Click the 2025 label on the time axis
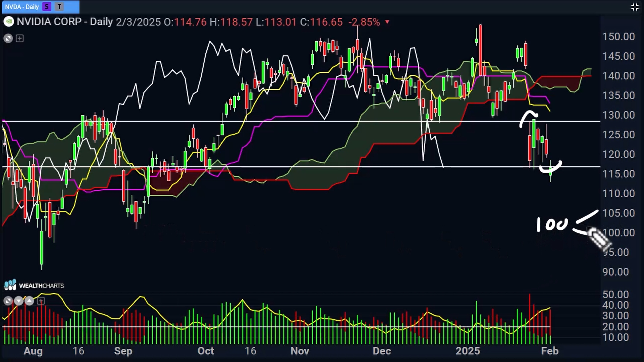 468,351
